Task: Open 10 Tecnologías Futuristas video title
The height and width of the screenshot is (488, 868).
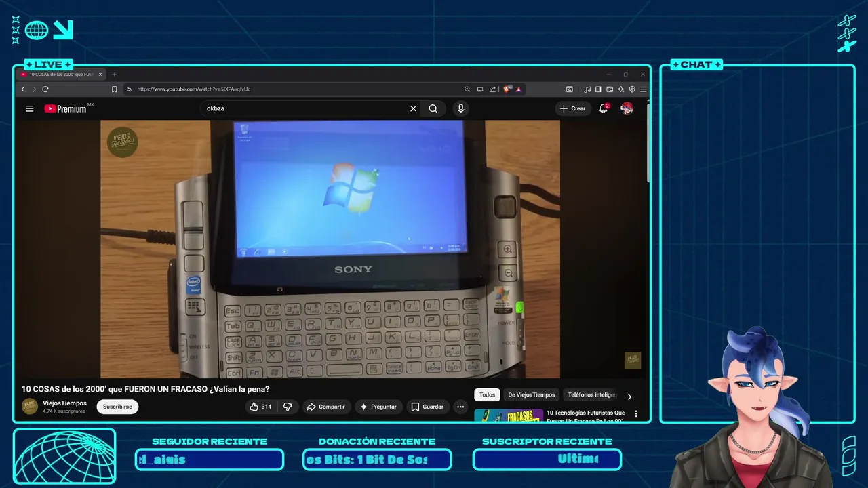Action: click(x=586, y=416)
